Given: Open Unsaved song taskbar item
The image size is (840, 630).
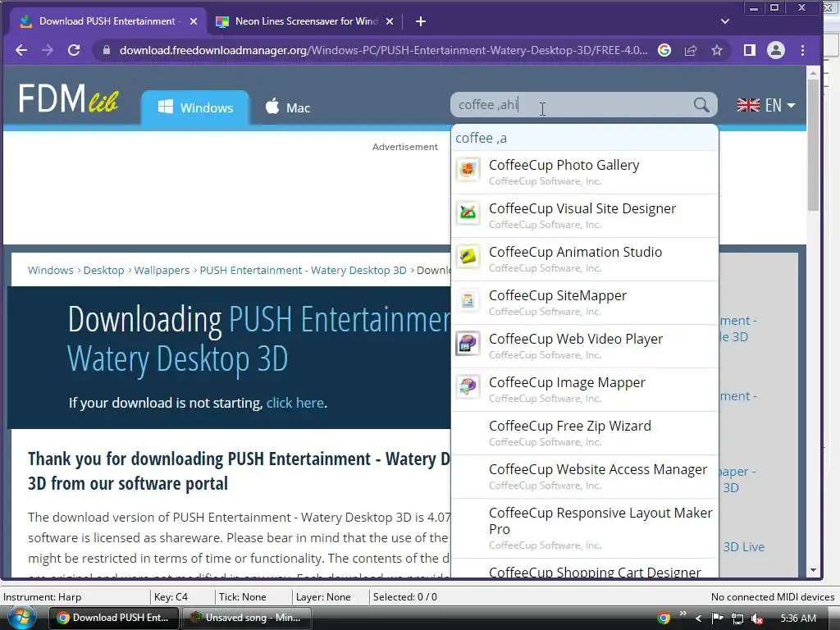Looking at the screenshot, I should (247, 618).
